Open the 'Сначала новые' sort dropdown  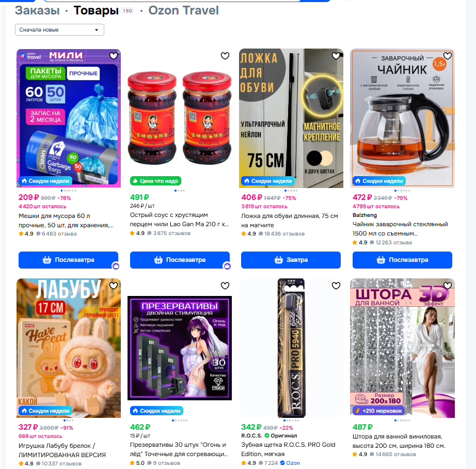click(x=59, y=30)
